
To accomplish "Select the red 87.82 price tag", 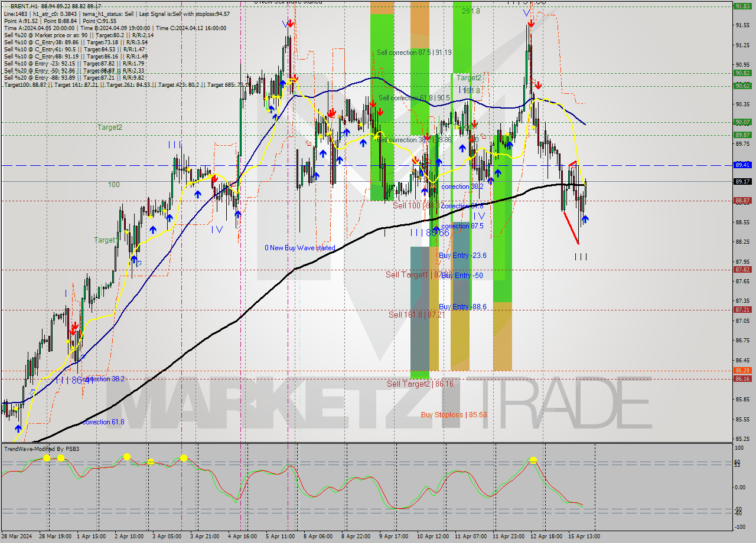I will (x=742, y=269).
